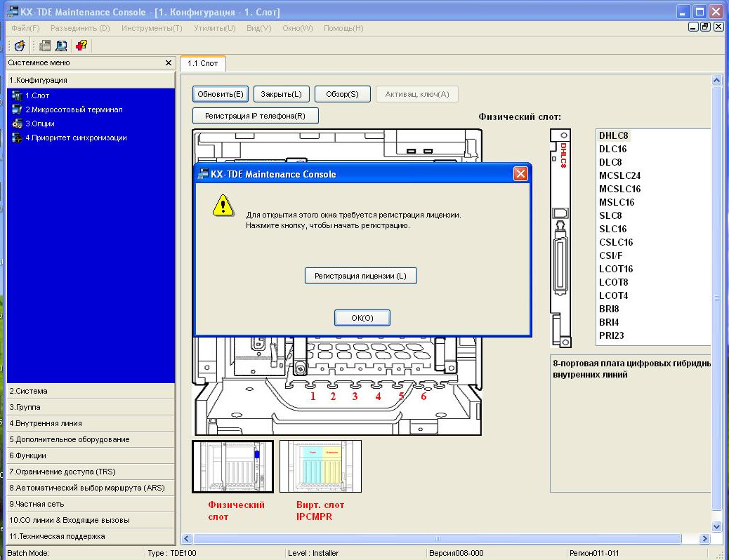Click the Обзор(S) button
Image resolution: width=729 pixels, height=560 pixels.
click(342, 94)
